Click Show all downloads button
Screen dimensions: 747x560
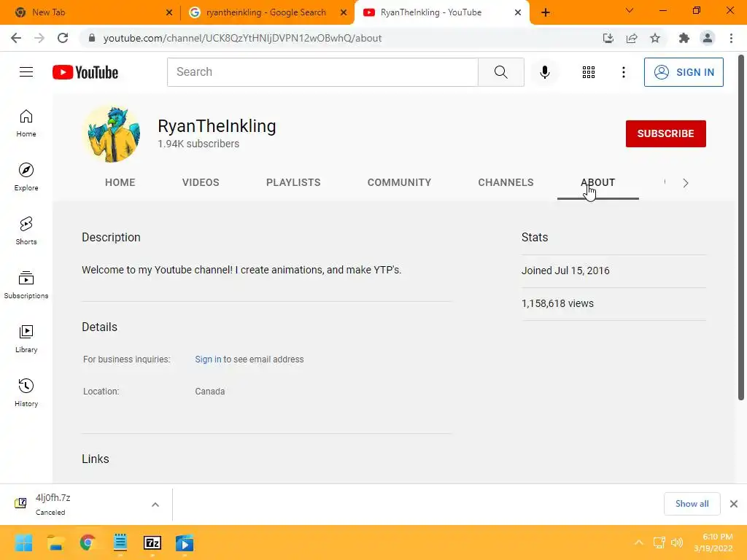pos(692,504)
